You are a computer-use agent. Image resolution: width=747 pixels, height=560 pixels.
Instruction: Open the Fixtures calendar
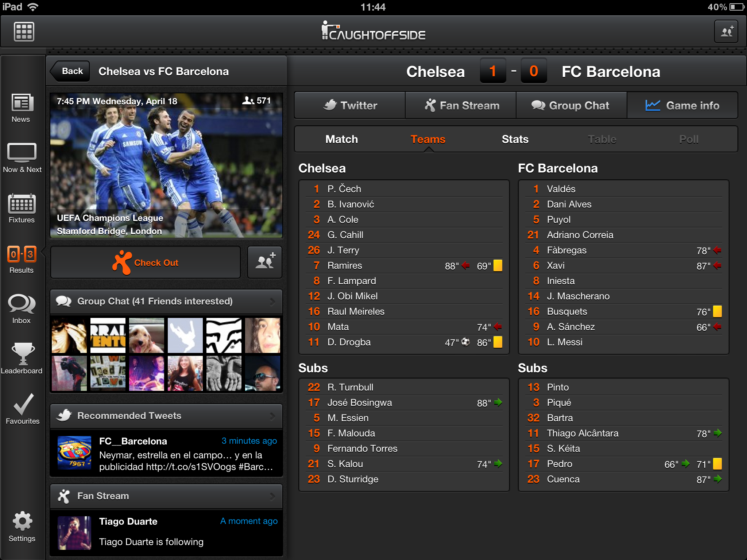click(x=22, y=208)
